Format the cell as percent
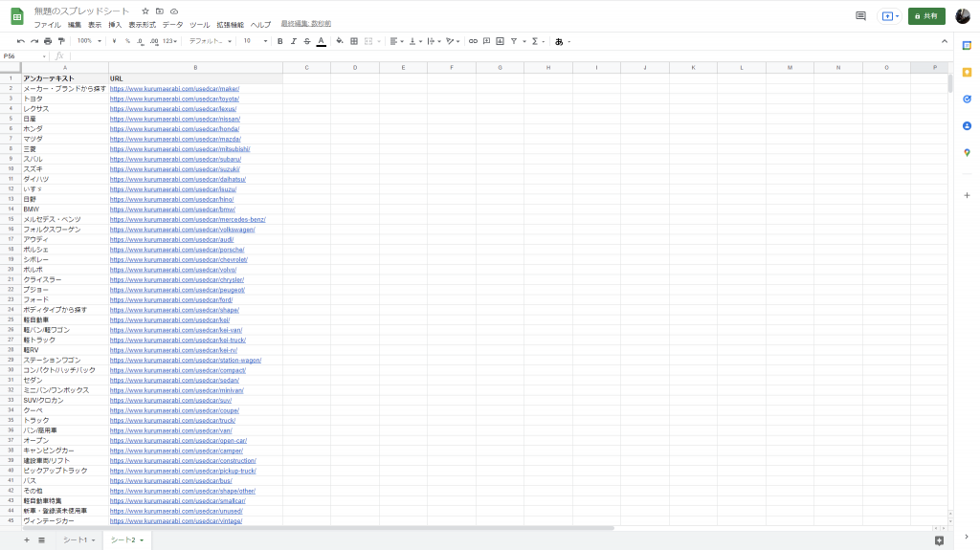 coord(127,41)
